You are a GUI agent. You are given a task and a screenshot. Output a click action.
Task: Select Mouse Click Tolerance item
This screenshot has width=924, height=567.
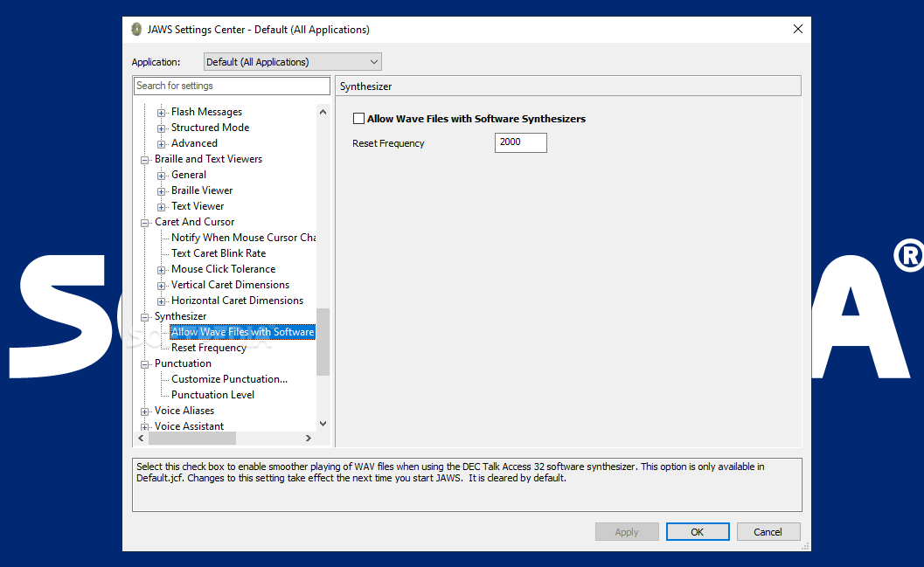click(x=223, y=269)
